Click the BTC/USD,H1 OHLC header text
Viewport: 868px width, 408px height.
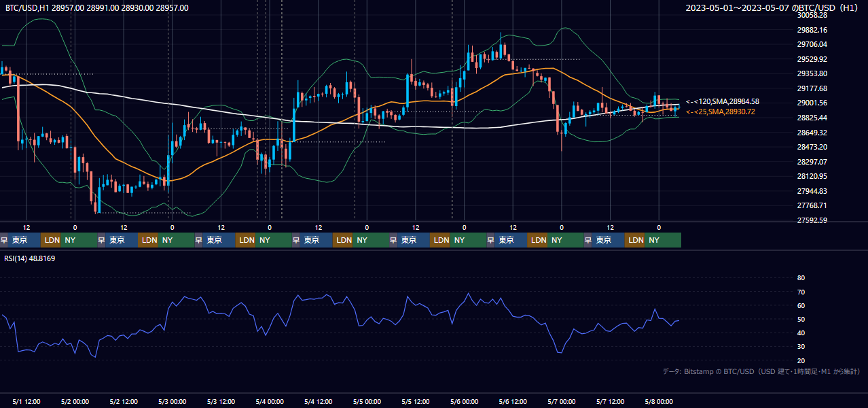97,7
